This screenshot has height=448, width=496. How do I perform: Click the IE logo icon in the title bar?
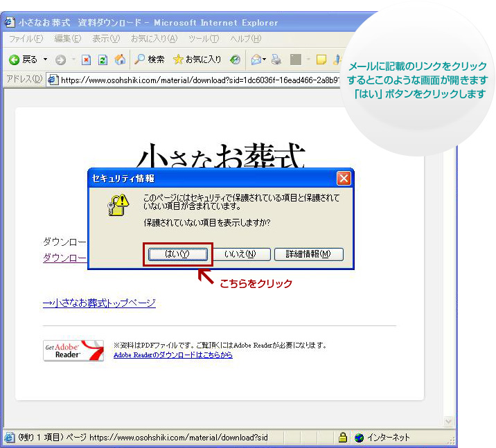[9, 22]
